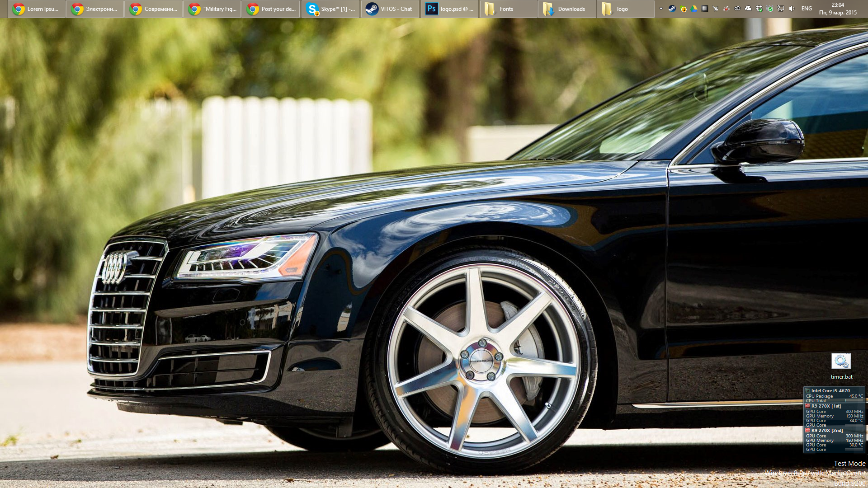The width and height of the screenshot is (868, 488).
Task: Click the 30,0 °C GPU Core temperature
Action: (856, 445)
